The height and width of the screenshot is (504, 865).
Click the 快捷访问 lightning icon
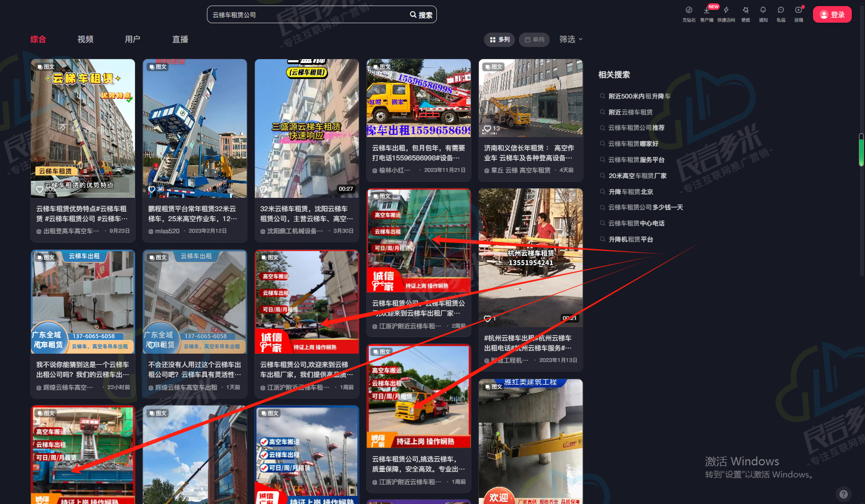pyautogui.click(x=726, y=11)
